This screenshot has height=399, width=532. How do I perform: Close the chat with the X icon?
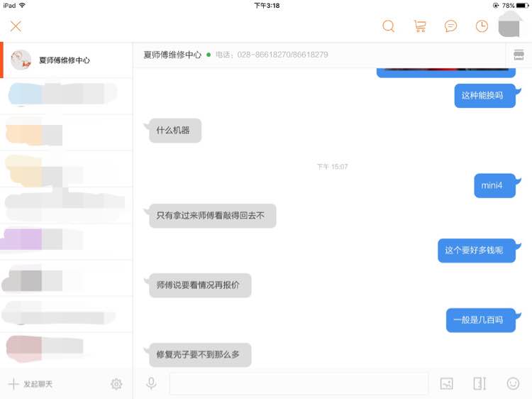point(16,26)
